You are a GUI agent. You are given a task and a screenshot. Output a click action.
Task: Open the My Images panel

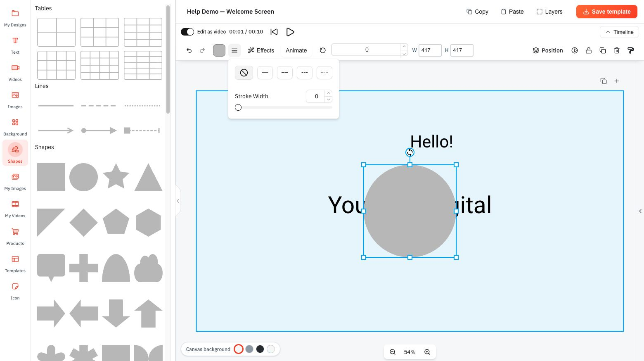15,182
